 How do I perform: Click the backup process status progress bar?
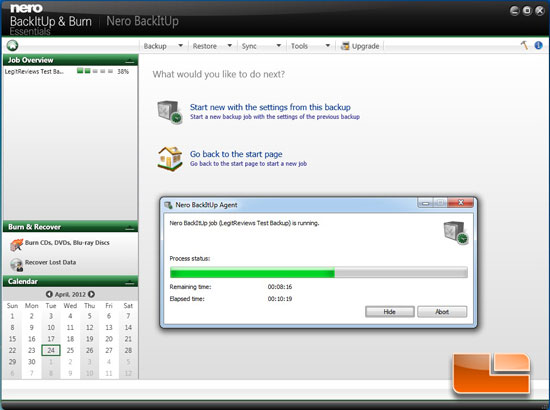click(318, 273)
